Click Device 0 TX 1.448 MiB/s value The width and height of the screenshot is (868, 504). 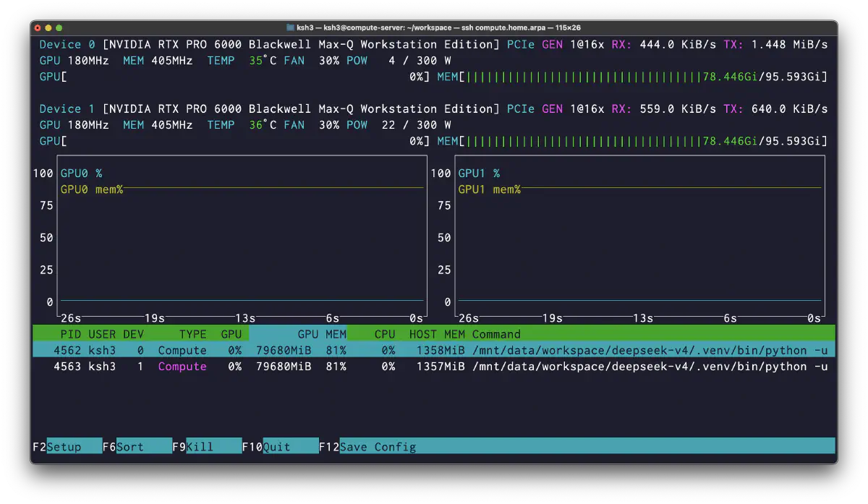tap(790, 45)
